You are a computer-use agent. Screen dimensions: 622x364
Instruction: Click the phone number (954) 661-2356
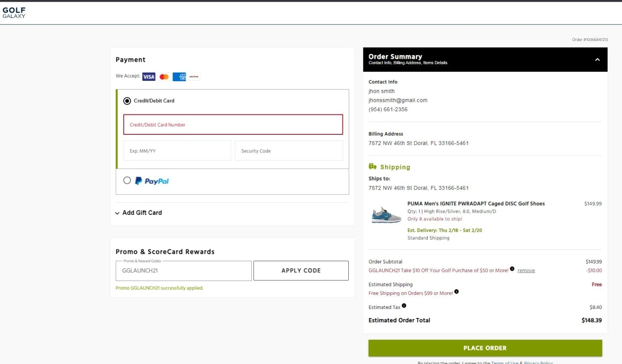pos(388,109)
